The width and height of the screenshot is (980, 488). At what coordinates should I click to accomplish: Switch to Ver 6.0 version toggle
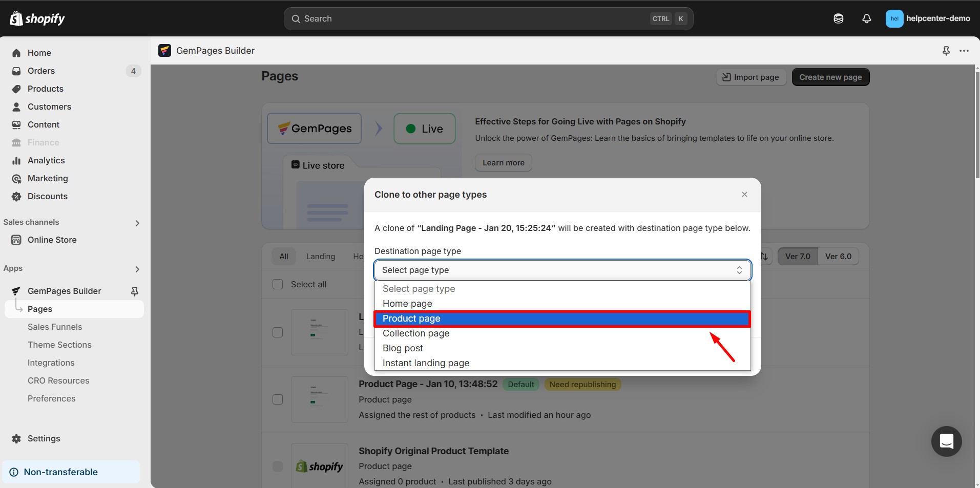click(838, 256)
